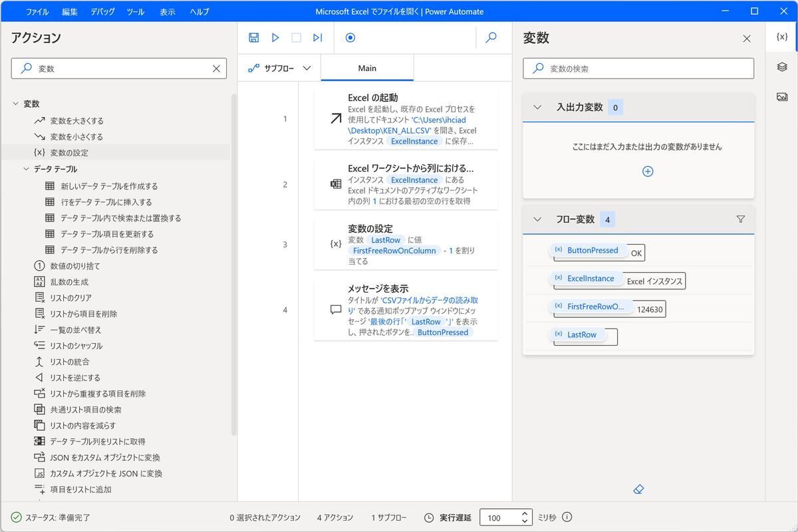This screenshot has width=798, height=532.
Task: Open the サブフロー dropdown
Action: (279, 68)
